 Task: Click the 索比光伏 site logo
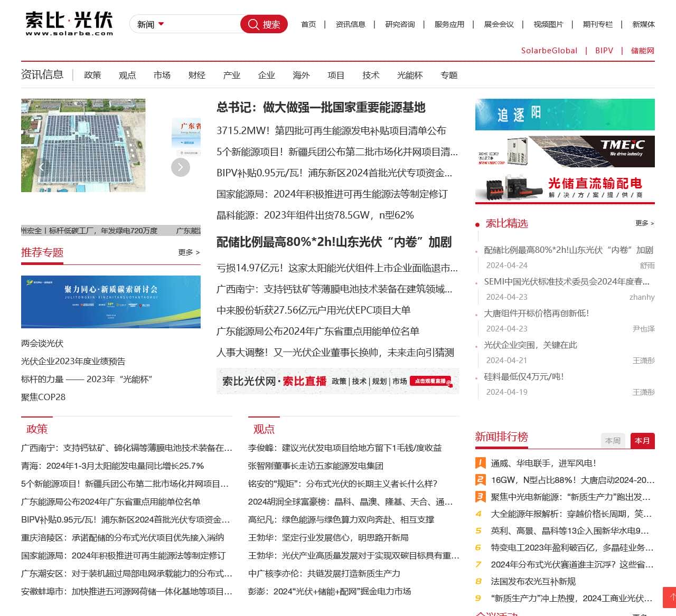69,23
